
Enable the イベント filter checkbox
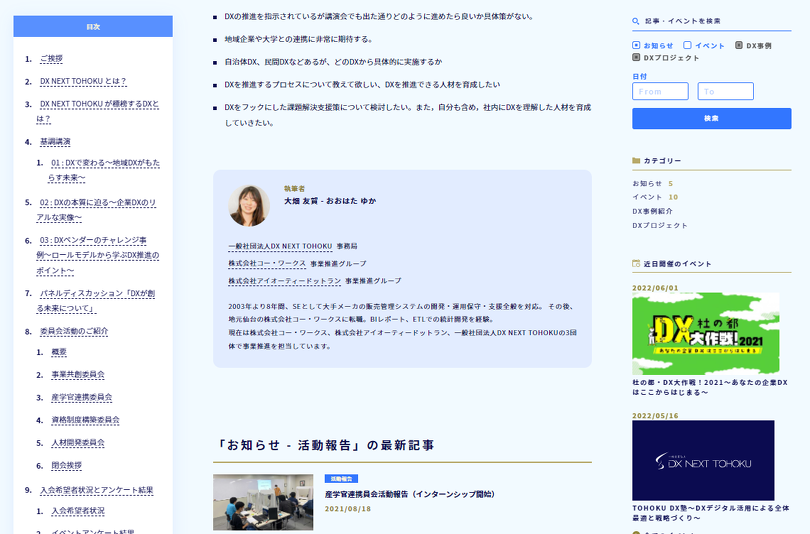[687, 45]
